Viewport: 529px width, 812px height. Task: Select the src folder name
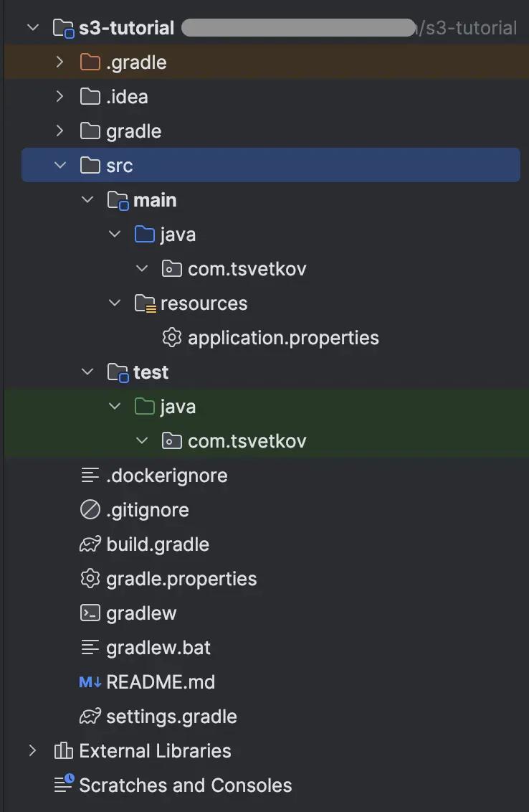click(x=120, y=166)
